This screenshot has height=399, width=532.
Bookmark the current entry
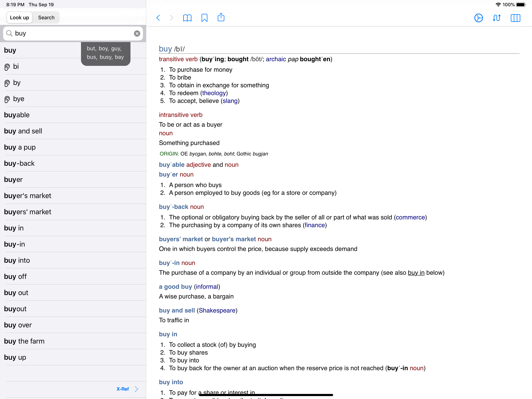204,18
